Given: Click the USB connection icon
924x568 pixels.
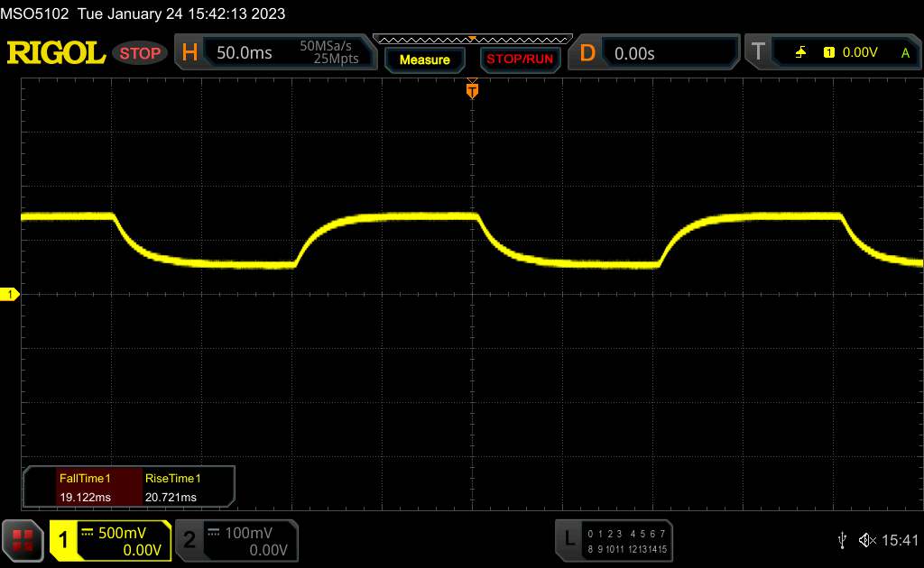Looking at the screenshot, I should (842, 540).
